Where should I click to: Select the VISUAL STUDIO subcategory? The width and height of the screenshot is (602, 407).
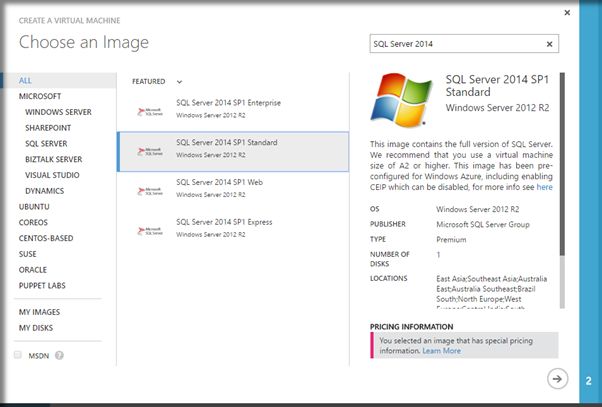[x=52, y=174]
